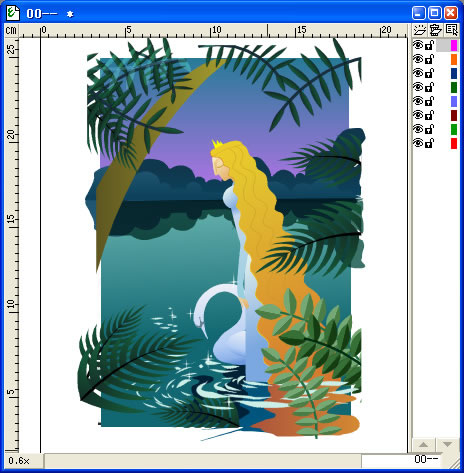464x473 pixels.
Task: Toggle the lock on the dark green layer
Action: coord(430,87)
